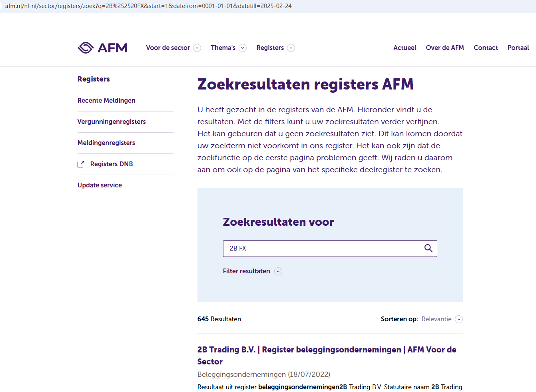Image resolution: width=536 pixels, height=392 pixels.
Task: Select Vergunningenregisters in the sidebar
Action: click(112, 121)
